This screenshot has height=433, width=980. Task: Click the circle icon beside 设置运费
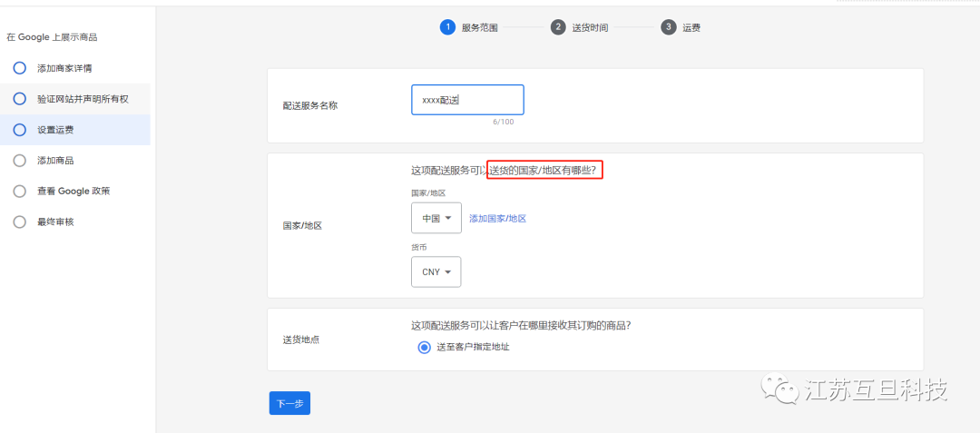(19, 130)
